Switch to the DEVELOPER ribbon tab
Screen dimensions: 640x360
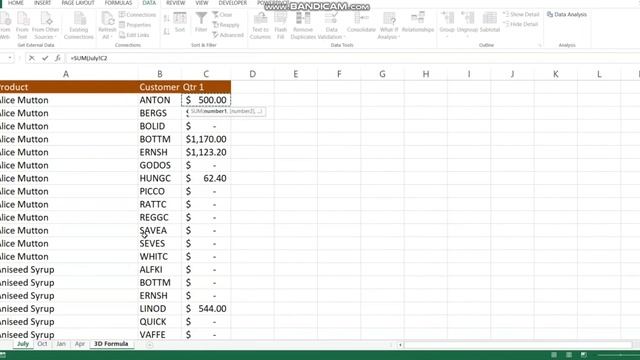click(233, 3)
